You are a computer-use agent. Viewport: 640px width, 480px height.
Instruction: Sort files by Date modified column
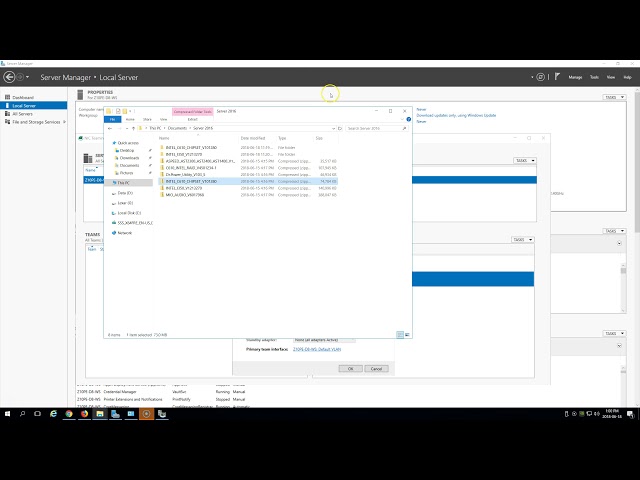click(x=253, y=138)
